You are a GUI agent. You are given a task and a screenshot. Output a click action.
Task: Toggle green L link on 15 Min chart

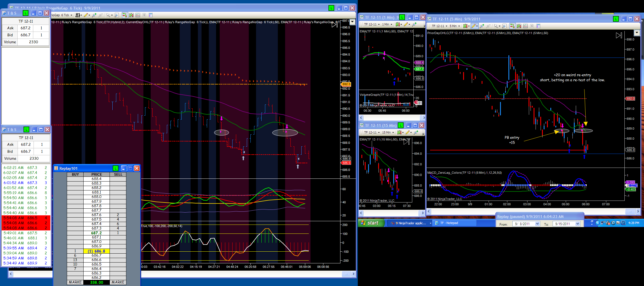point(401,125)
